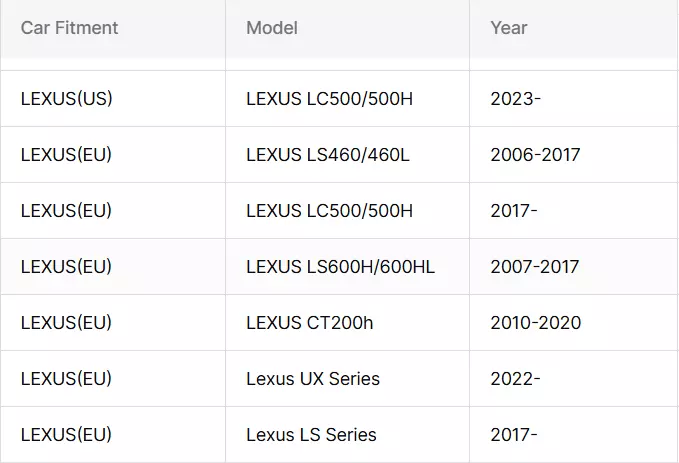
Task: Select the LEXUS LS460/460L model cell
Action: pos(328,155)
